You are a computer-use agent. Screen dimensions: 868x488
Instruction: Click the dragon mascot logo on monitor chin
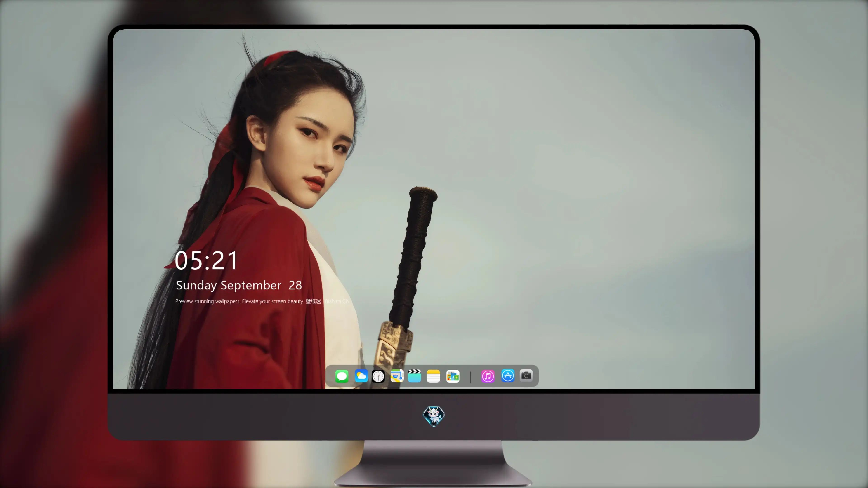click(x=434, y=416)
